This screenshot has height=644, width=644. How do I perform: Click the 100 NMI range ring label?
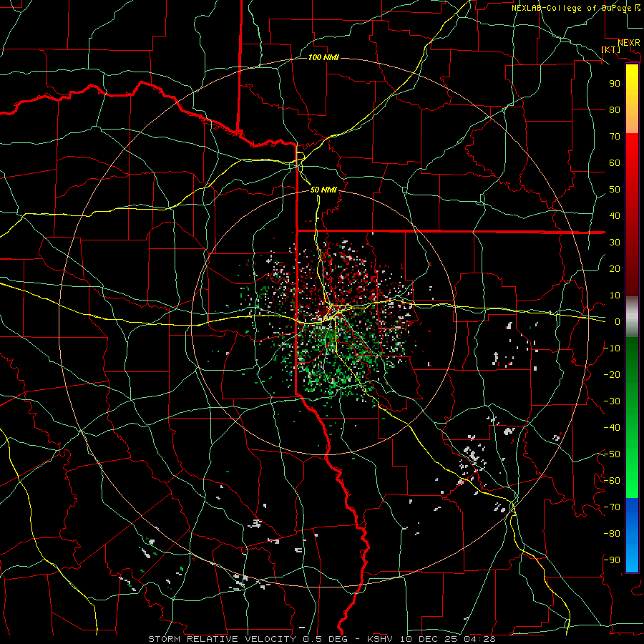(x=323, y=57)
